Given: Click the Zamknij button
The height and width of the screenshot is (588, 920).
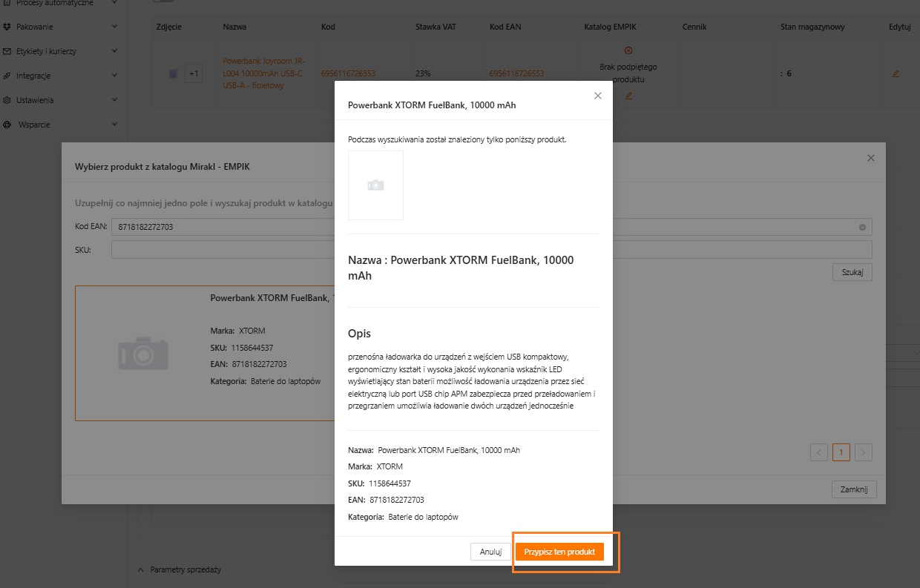Looking at the screenshot, I should 854,489.
